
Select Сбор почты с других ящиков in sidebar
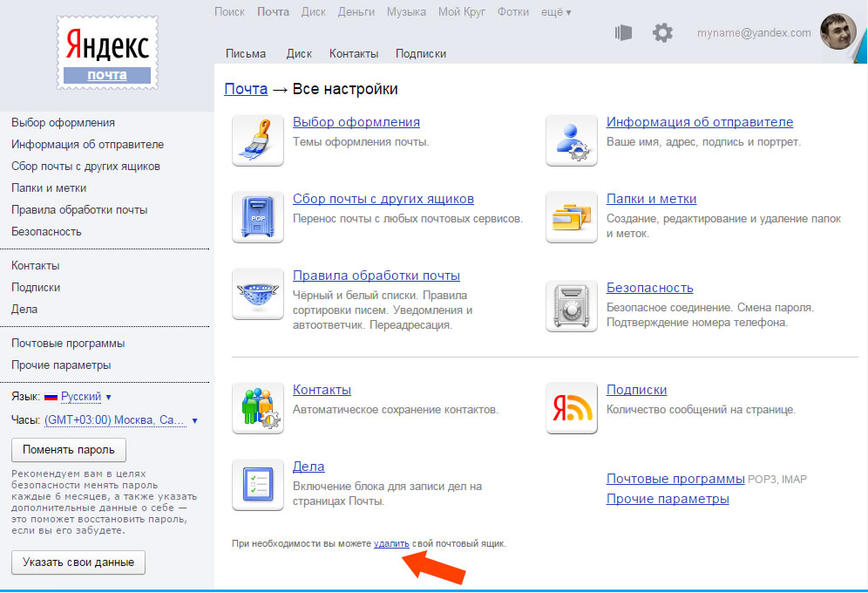click(x=85, y=166)
